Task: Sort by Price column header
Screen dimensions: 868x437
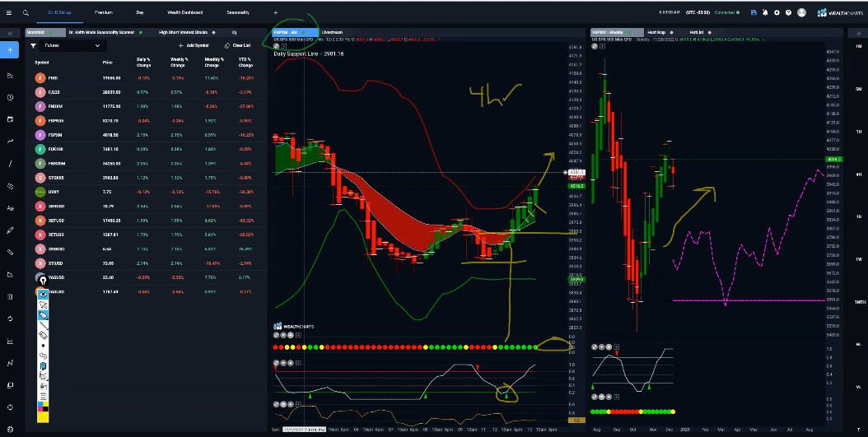Action: [107, 63]
